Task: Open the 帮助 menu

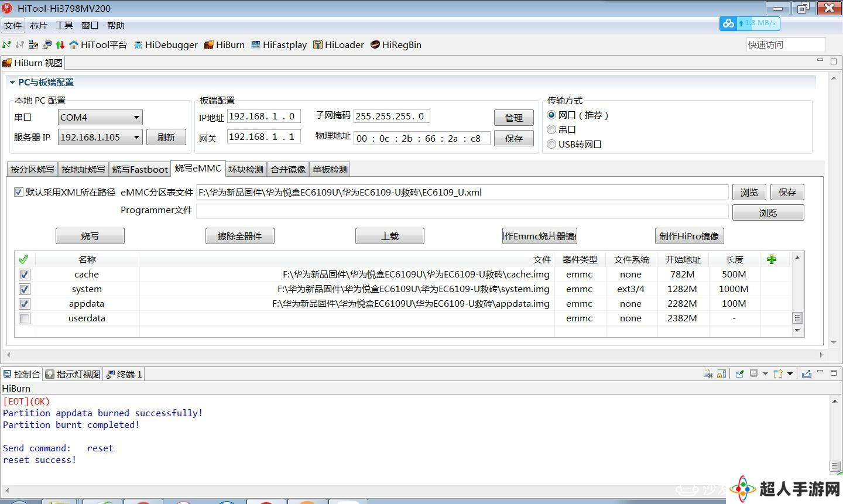Action: pos(115,25)
